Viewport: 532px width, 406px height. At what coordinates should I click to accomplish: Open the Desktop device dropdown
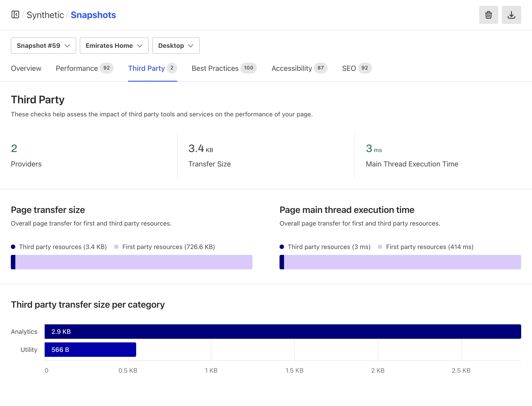[x=176, y=46]
